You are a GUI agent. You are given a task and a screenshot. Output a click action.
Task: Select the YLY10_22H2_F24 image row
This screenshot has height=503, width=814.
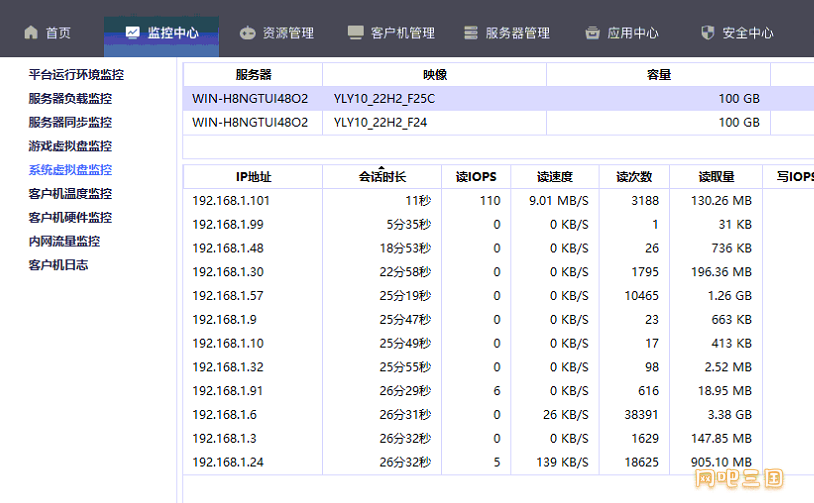(498, 123)
